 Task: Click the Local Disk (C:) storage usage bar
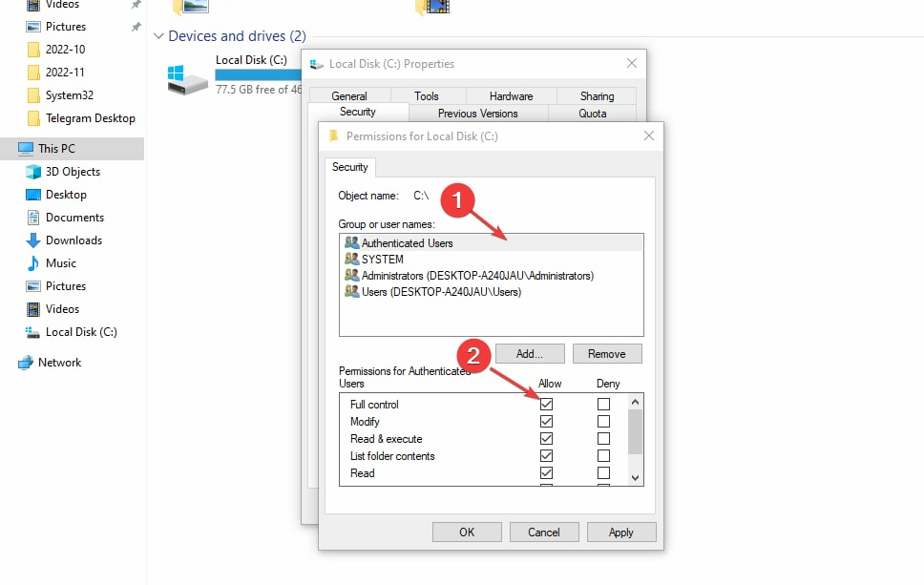pos(258,74)
